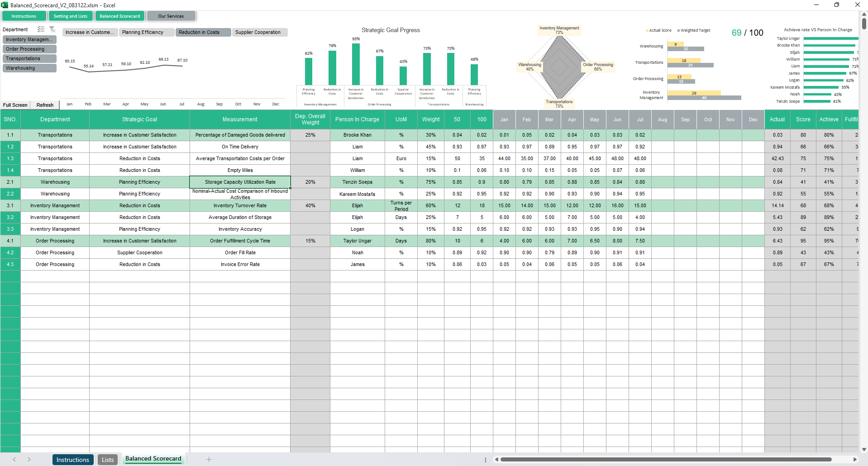868x466 pixels.
Task: Select the Storage Capacity Utilization Rate cell
Action: coord(240,182)
